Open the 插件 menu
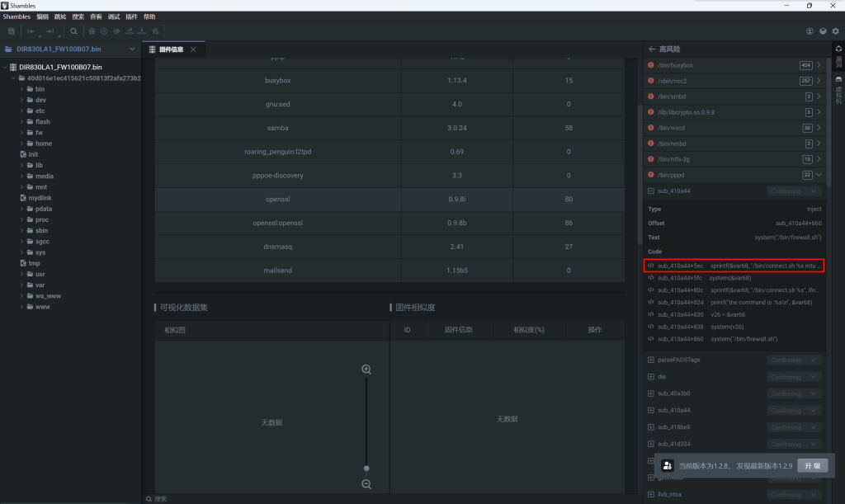The image size is (845, 504). pos(131,16)
